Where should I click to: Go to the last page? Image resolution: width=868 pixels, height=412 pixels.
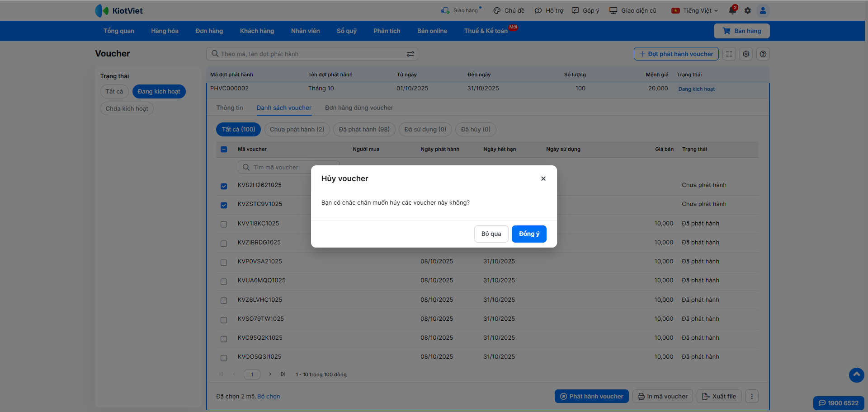pyautogui.click(x=283, y=374)
